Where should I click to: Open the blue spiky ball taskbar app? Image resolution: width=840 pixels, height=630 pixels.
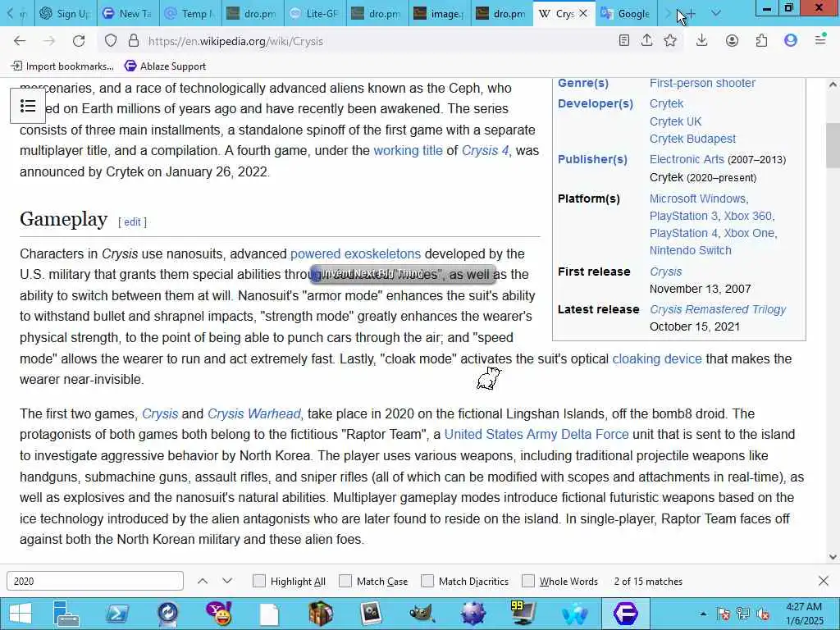[x=473, y=614]
